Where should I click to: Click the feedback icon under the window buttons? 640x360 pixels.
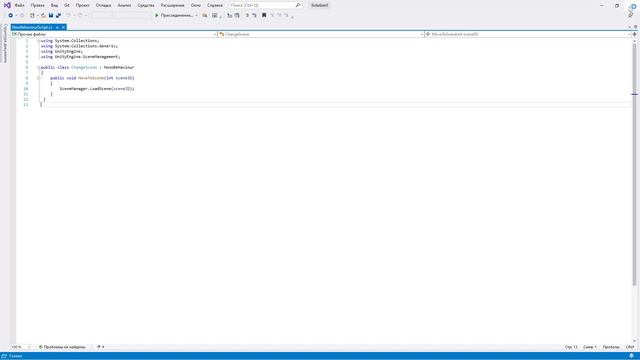pyautogui.click(x=631, y=15)
